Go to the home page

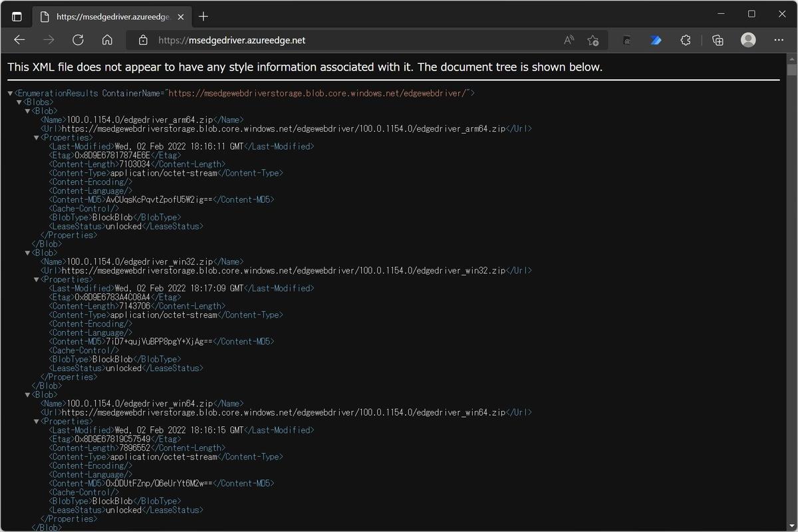107,40
